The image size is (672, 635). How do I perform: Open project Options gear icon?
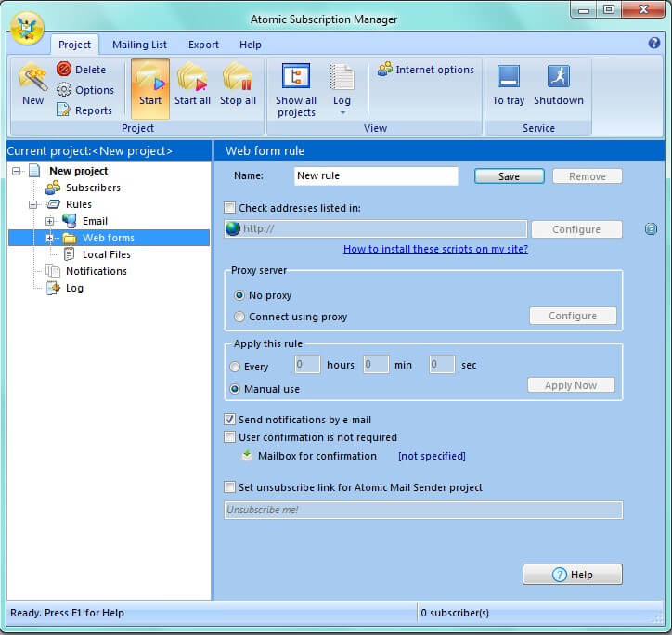point(64,90)
